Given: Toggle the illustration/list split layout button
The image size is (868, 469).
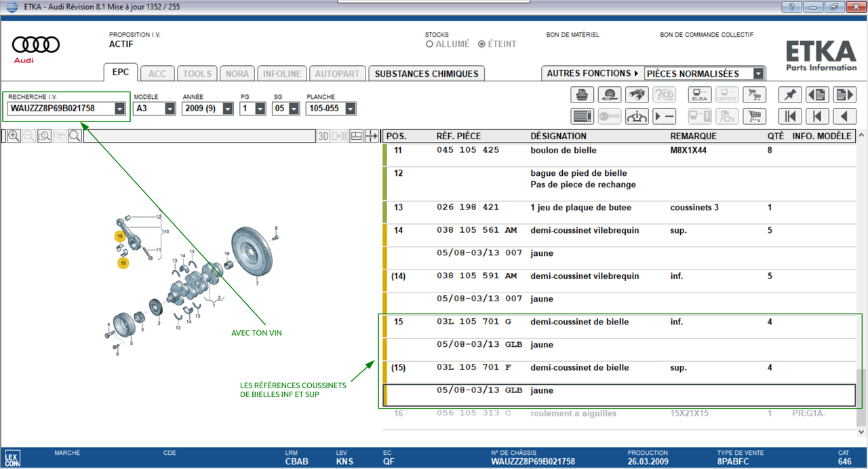Looking at the screenshot, I should [x=357, y=136].
